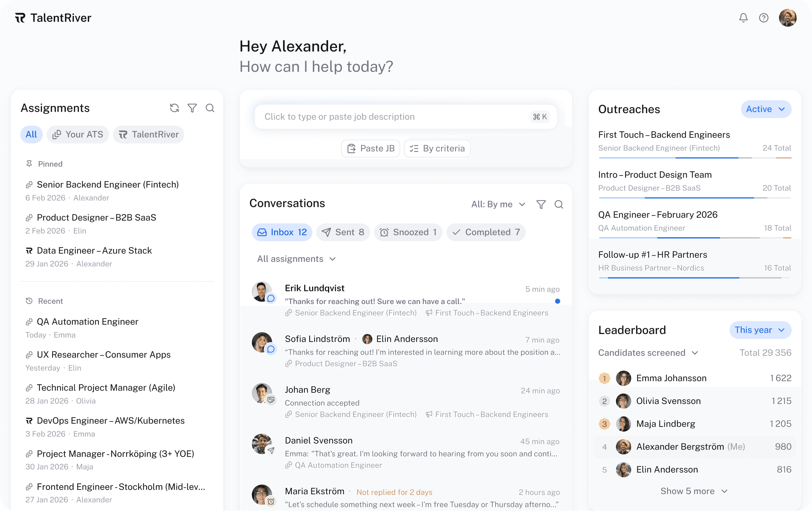Search within Assignments

[x=210, y=108]
